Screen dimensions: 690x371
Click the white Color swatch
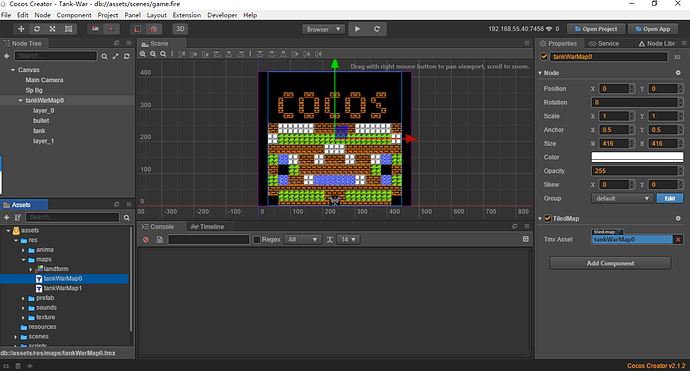coord(637,157)
